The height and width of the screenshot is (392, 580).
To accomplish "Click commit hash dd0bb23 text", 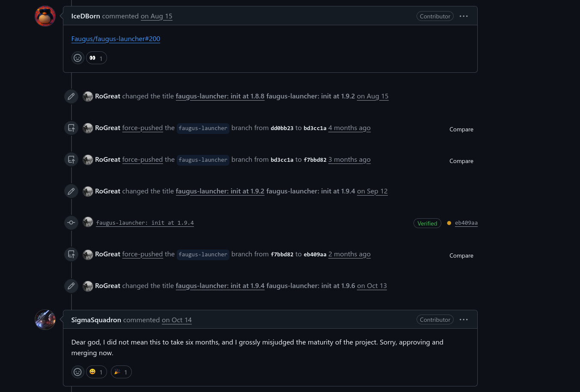I will pos(282,128).
